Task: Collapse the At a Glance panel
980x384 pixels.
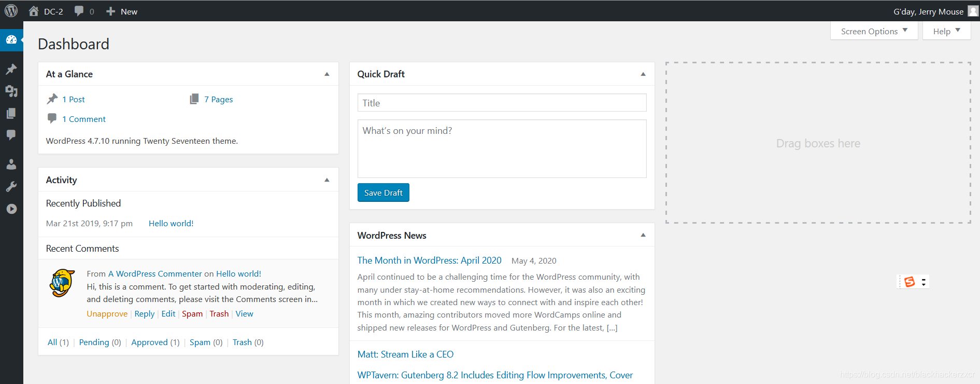Action: pos(327,74)
